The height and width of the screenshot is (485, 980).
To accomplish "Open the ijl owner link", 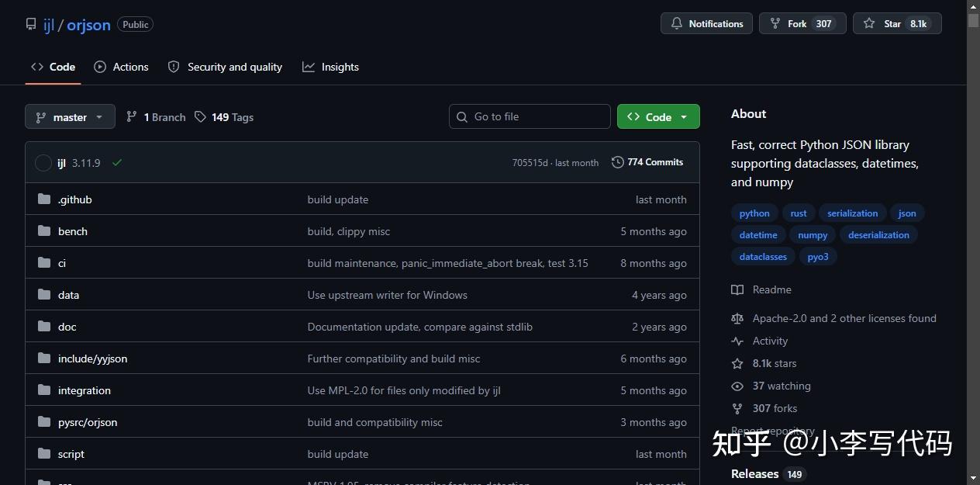I will coord(49,25).
